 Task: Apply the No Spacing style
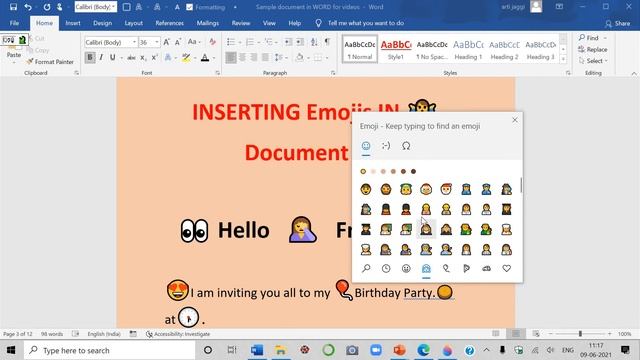coord(432,49)
